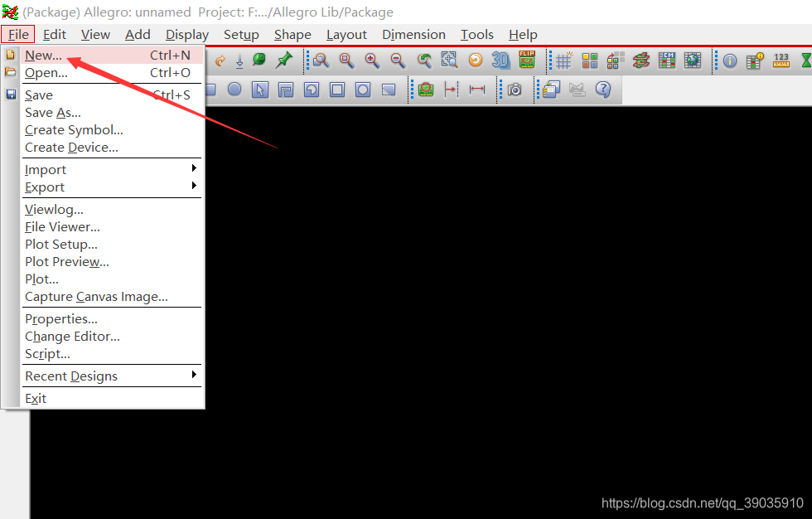Expand the Import submenu arrow
Screen dimensions: 812x519
tap(194, 167)
